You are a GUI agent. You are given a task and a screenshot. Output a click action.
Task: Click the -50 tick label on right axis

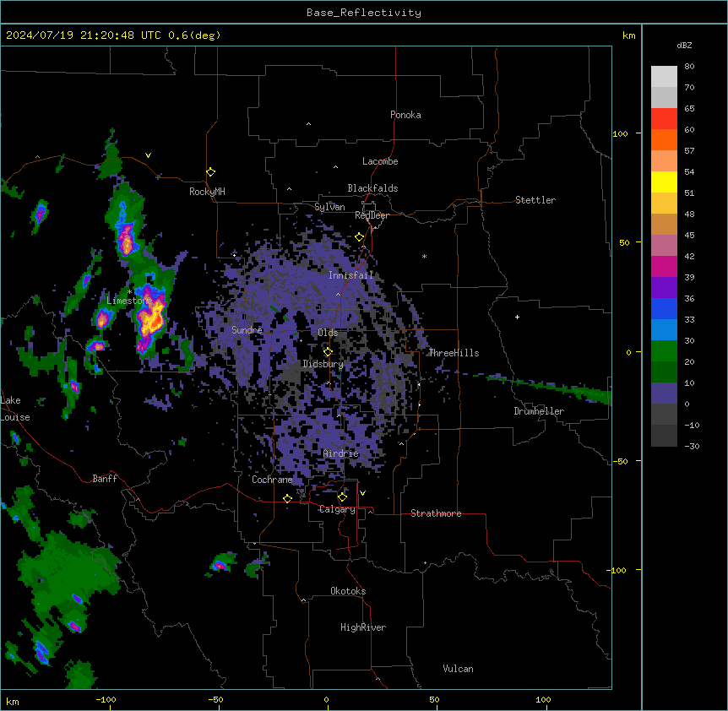(620, 461)
